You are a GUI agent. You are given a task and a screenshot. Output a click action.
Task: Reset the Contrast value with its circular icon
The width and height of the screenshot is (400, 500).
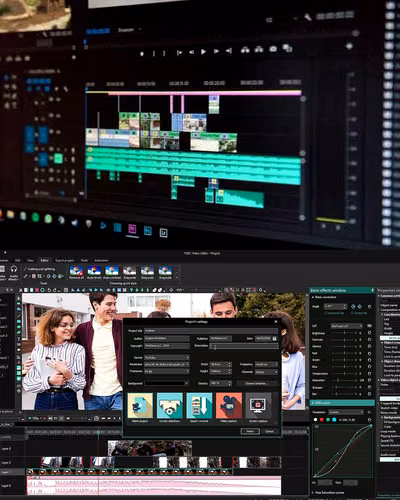tap(369, 340)
